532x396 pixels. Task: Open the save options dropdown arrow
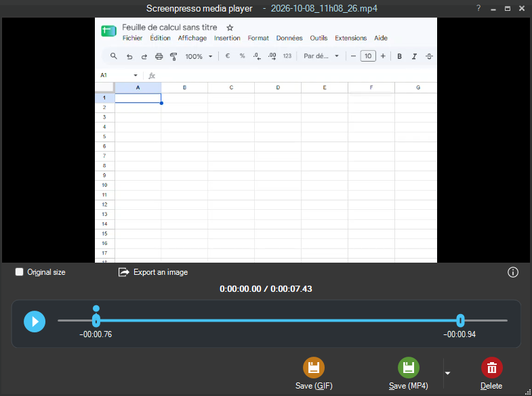click(x=447, y=373)
